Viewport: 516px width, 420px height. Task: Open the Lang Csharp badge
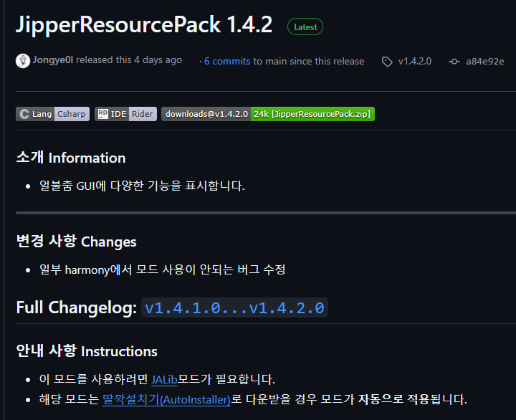pos(52,114)
